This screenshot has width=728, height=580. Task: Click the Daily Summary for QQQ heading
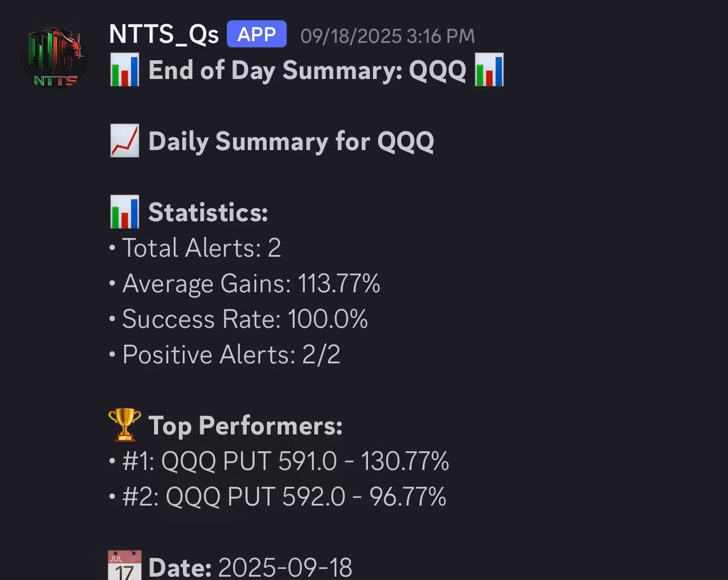point(291,141)
